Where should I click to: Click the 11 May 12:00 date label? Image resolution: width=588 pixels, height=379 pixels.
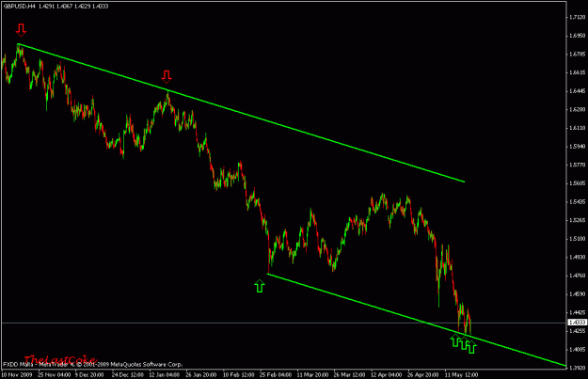point(461,375)
